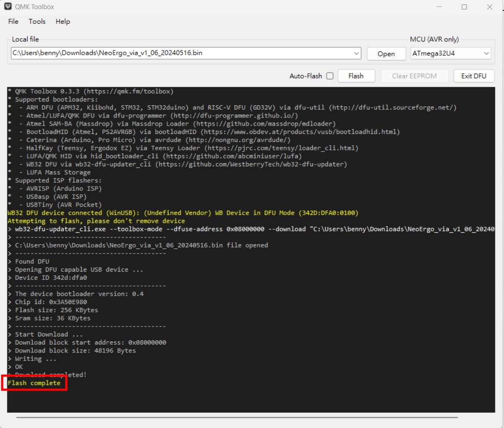Maximize the QMK Toolbox window
Screen dimensions: 504x428
pos(464,7)
